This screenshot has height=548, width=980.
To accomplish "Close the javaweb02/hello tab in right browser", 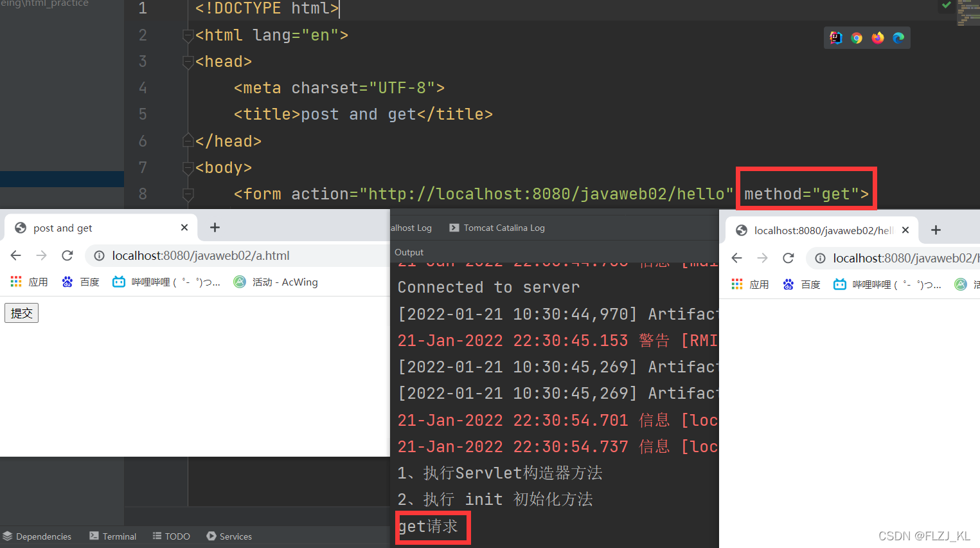I will tap(905, 230).
